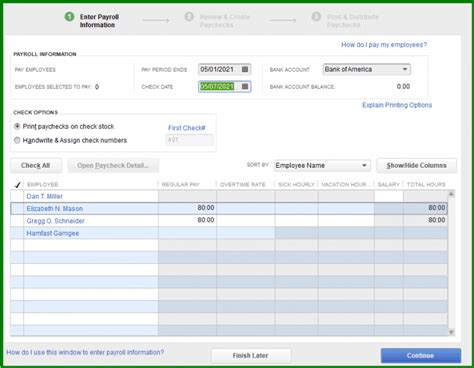Open Hamfast Gamgee employee link

click(x=53, y=233)
